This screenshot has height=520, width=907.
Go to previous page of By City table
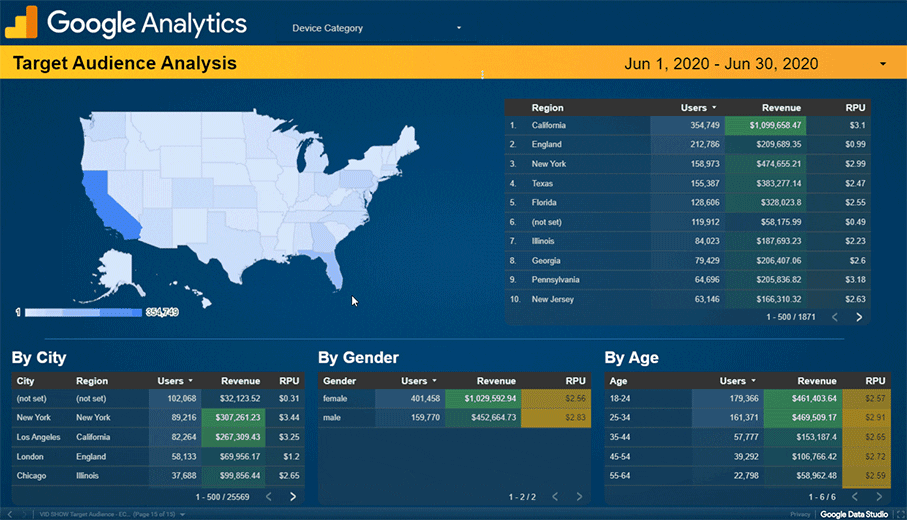tap(269, 497)
